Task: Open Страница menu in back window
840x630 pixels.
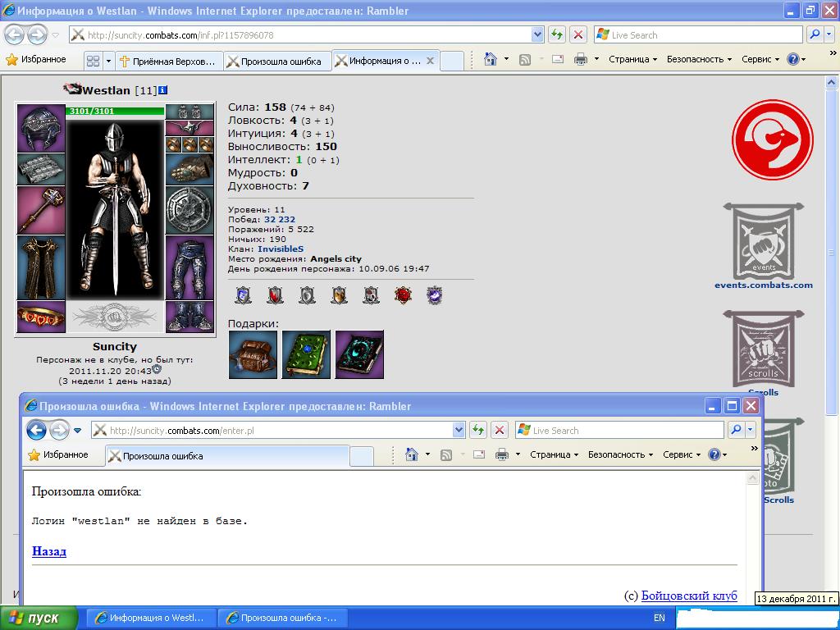Action: point(632,59)
